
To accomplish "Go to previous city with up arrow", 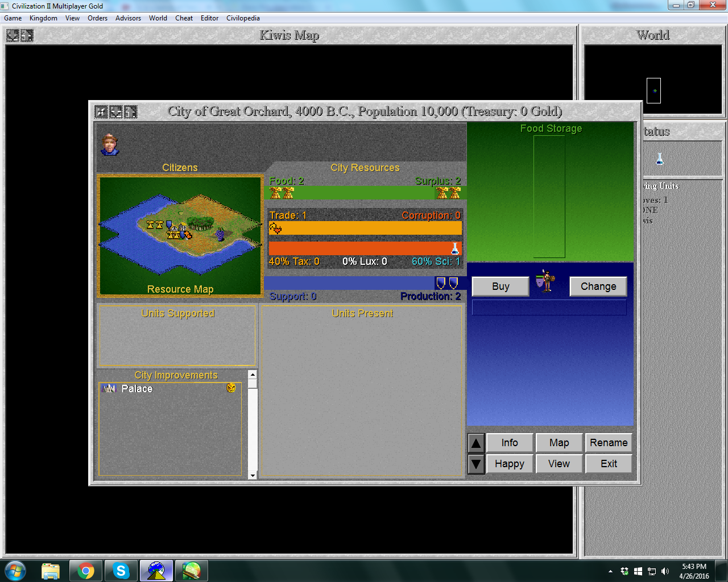I will 477,443.
